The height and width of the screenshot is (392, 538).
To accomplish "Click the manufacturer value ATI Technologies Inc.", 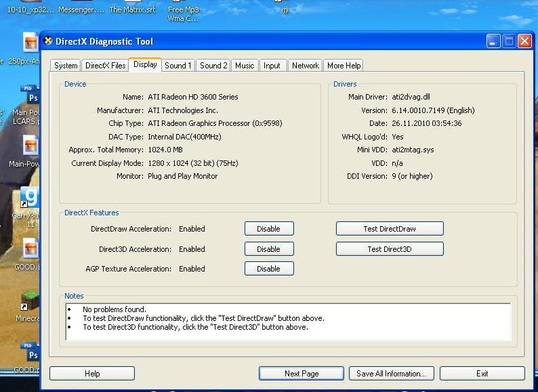I will 183,110.
